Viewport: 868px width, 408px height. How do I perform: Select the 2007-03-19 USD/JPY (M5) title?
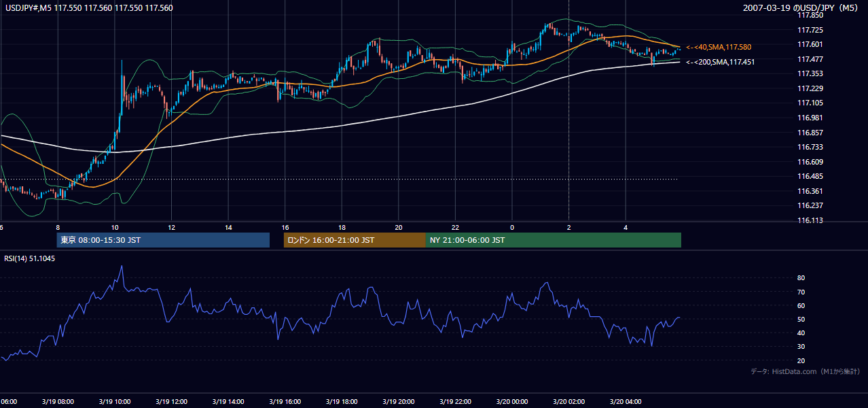pos(801,8)
